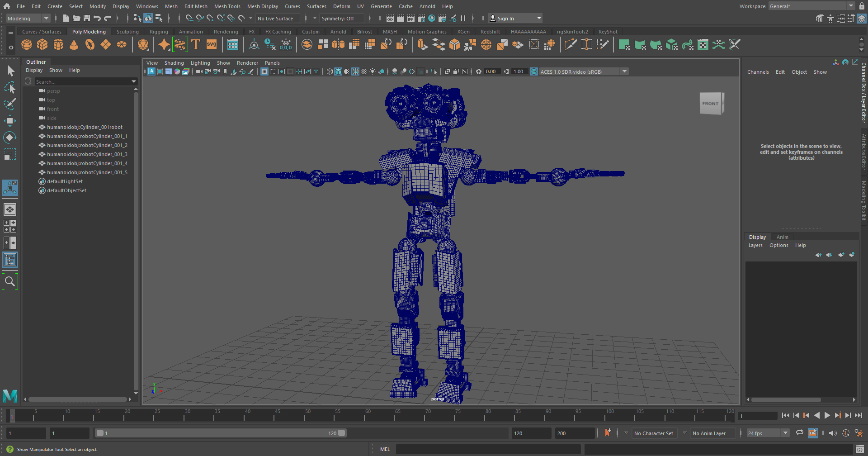Click the SVG import shelf icon
The height and width of the screenshot is (456, 868).
tap(212, 45)
